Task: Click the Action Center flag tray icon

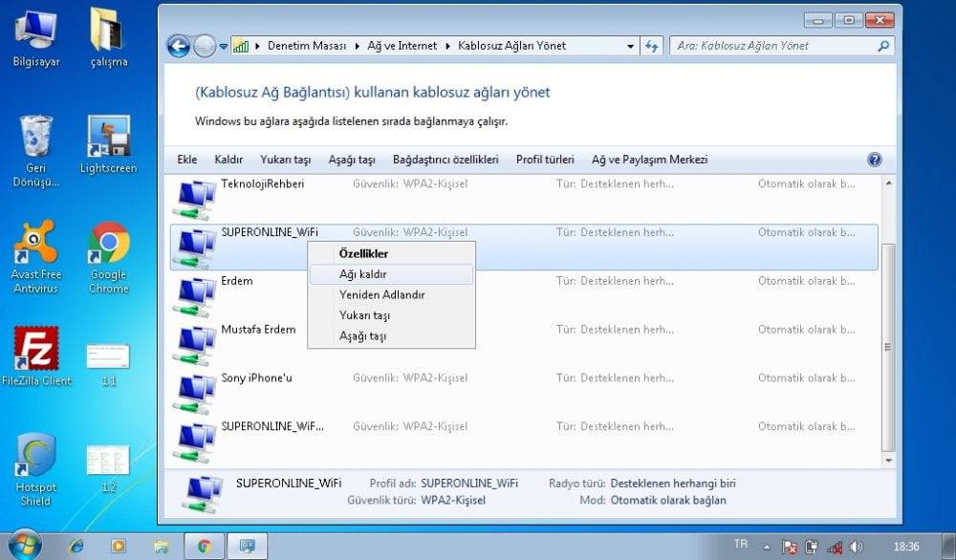Action: pyautogui.click(x=790, y=547)
